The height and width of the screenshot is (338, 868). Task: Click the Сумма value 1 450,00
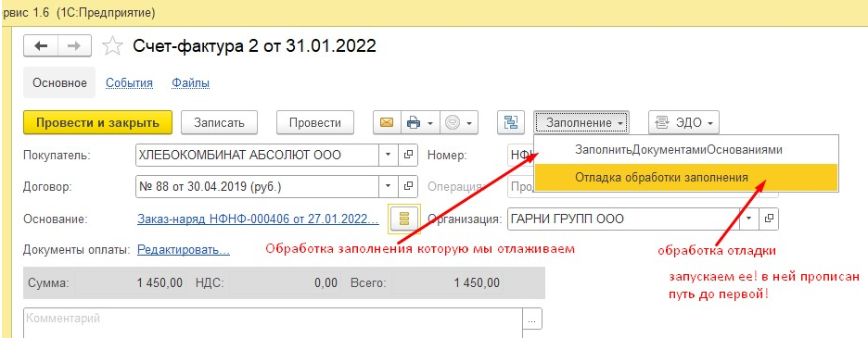(x=130, y=283)
